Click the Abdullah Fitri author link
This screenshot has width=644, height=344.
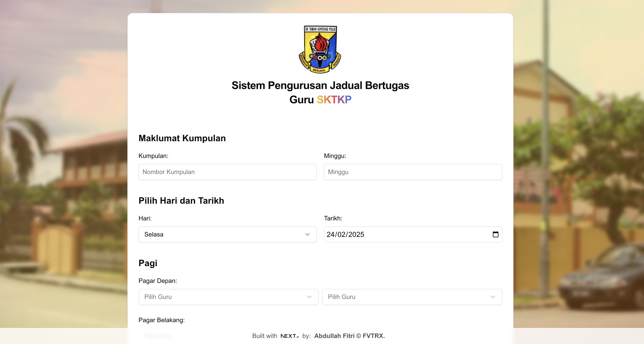click(x=334, y=336)
